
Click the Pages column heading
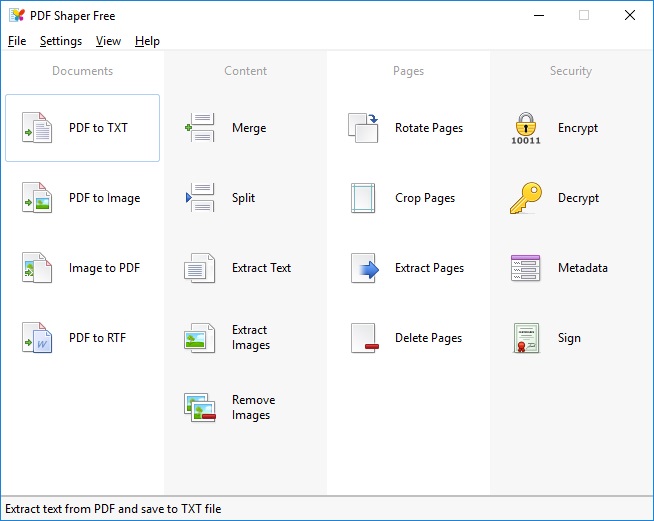(408, 71)
